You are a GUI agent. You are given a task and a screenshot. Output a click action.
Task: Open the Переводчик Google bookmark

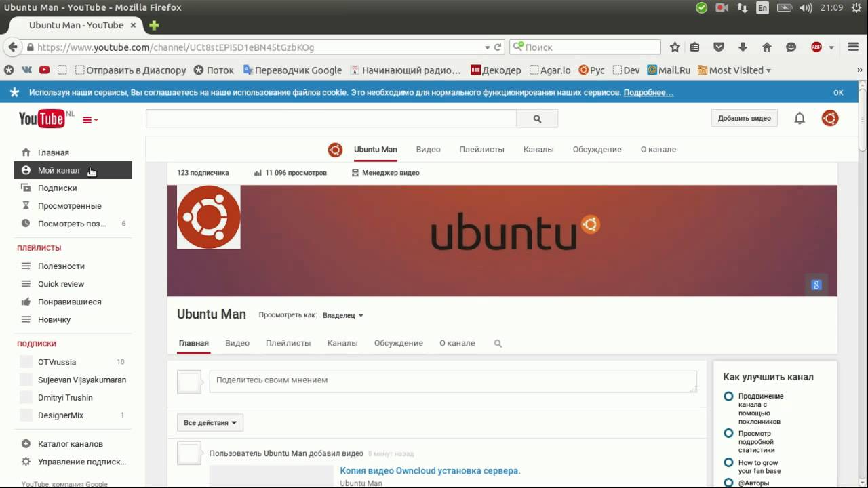tap(292, 70)
